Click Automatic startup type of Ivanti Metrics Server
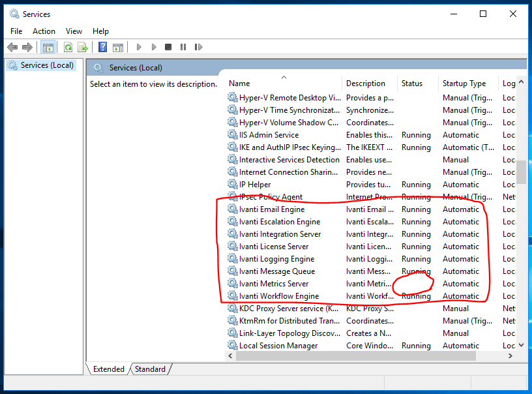Image resolution: width=532 pixels, height=394 pixels. pos(461,283)
